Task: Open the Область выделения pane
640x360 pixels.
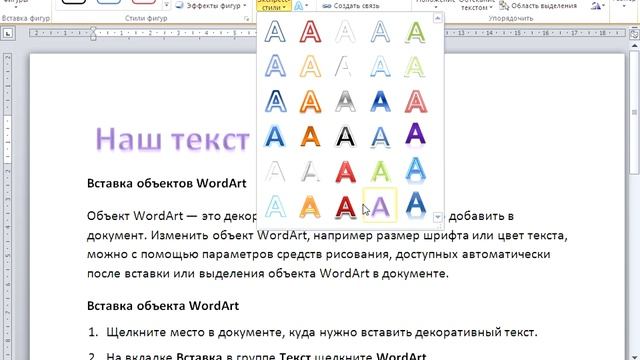Action: [x=538, y=6]
